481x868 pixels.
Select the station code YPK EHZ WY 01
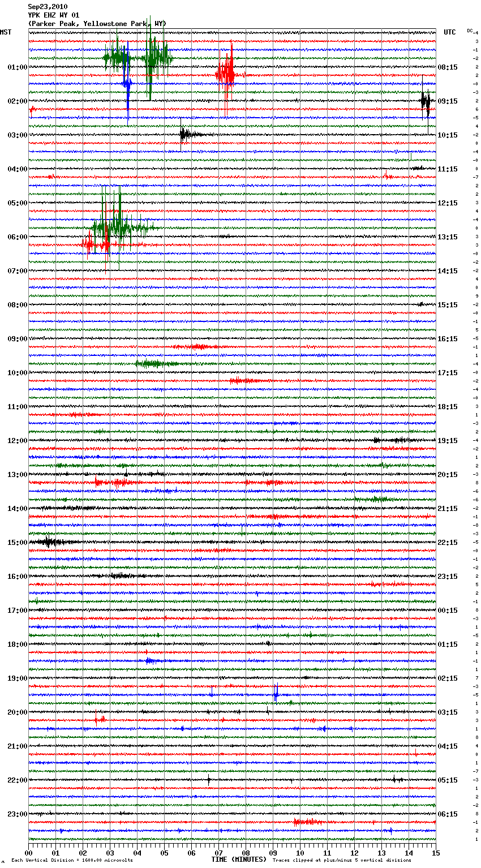(x=54, y=15)
